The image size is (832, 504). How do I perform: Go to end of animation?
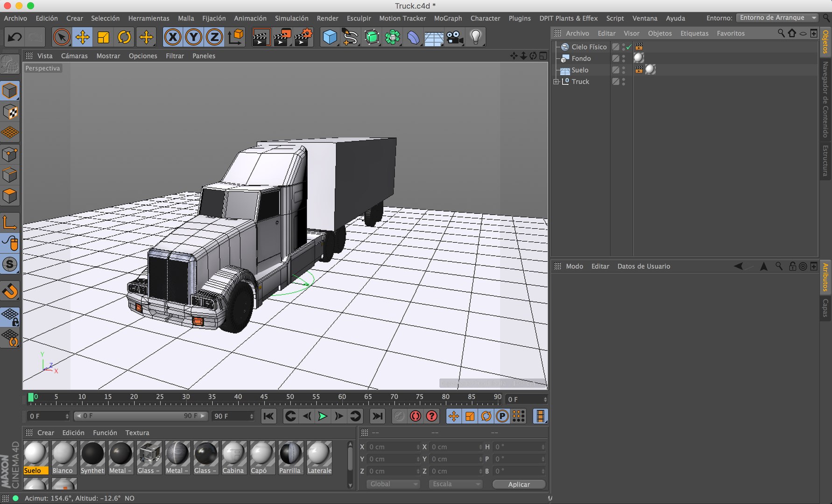point(377,416)
